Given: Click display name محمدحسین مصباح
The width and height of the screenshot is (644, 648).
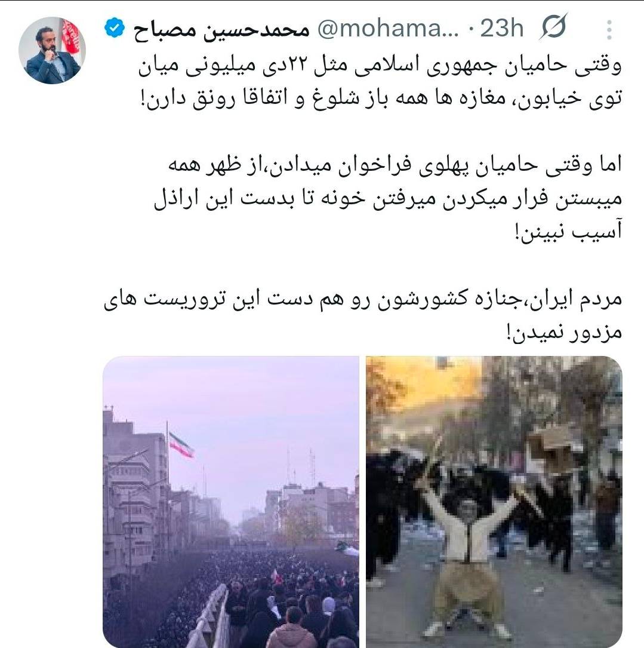Looking at the screenshot, I should 221,30.
